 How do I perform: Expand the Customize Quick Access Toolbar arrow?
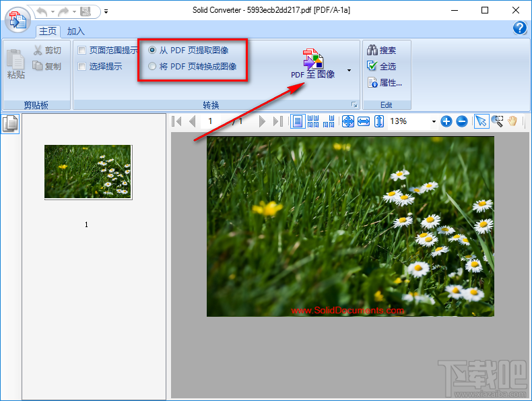[x=106, y=11]
